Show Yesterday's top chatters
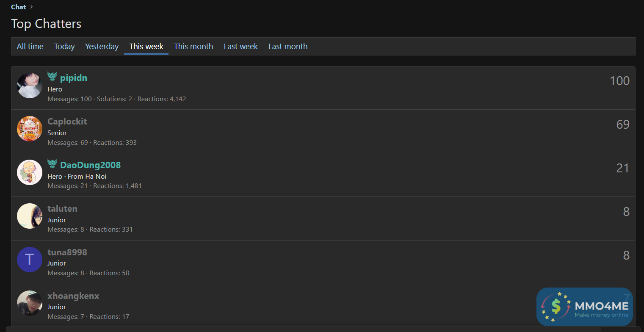The height and width of the screenshot is (332, 644). (102, 47)
